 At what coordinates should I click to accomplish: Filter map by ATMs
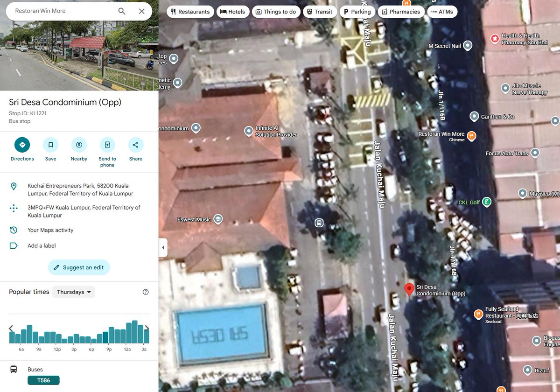click(442, 12)
